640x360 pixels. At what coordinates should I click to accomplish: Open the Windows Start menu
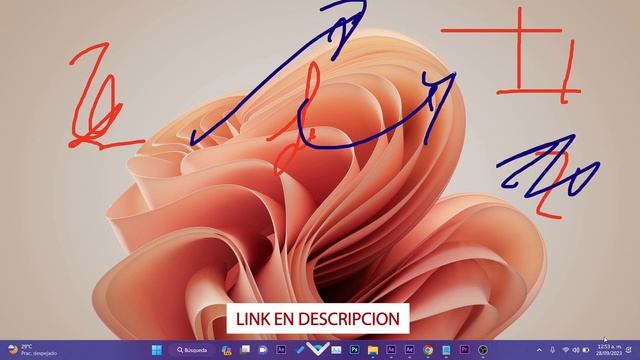157,350
